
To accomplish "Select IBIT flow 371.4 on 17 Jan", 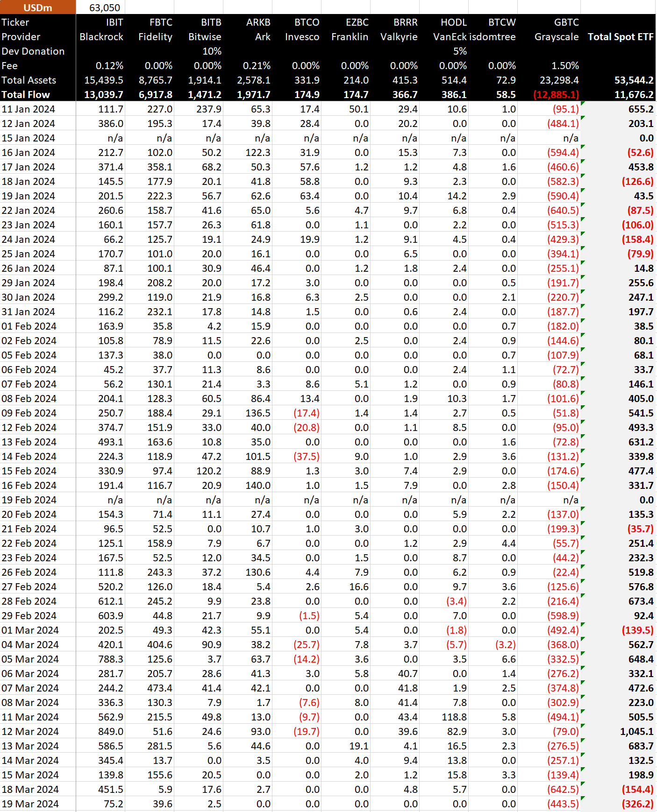I will click(x=110, y=167).
